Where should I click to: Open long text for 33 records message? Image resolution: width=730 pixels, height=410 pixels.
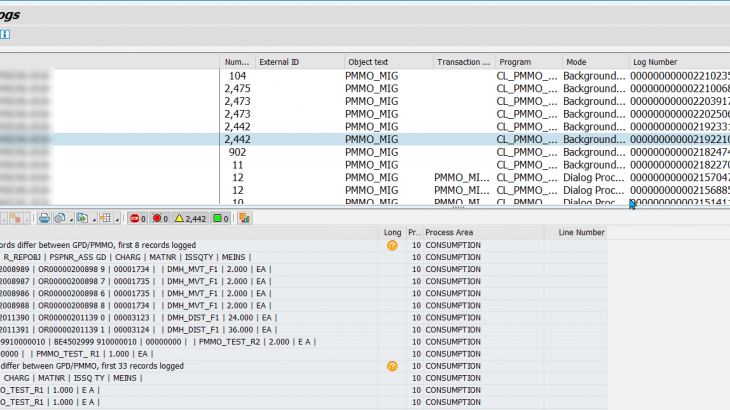392,366
